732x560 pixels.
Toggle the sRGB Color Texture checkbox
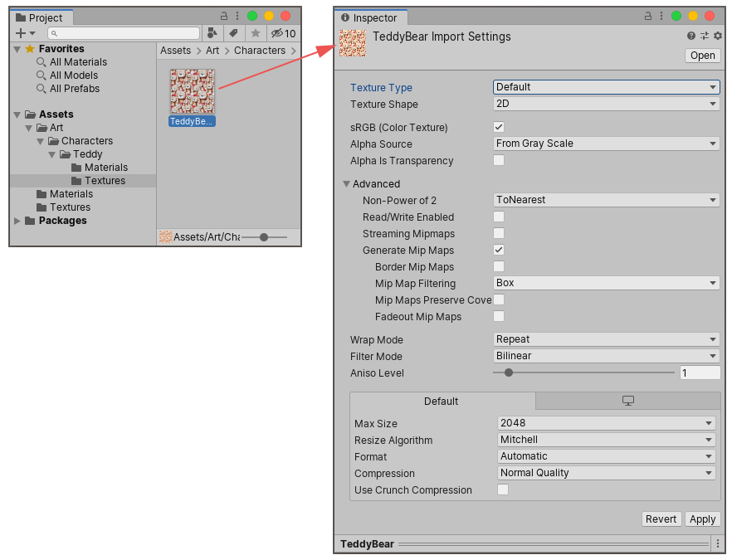[x=500, y=127]
